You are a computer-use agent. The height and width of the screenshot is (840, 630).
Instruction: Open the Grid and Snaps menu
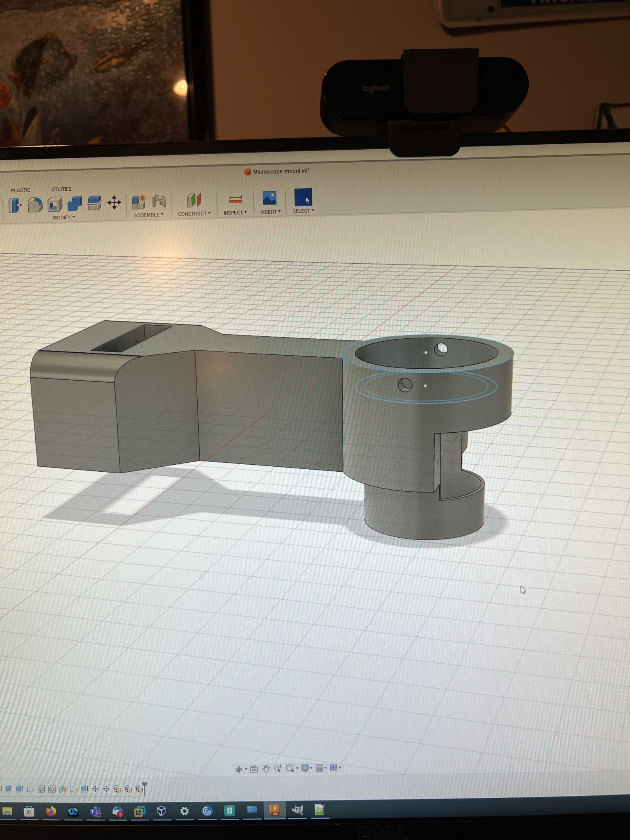point(321,768)
